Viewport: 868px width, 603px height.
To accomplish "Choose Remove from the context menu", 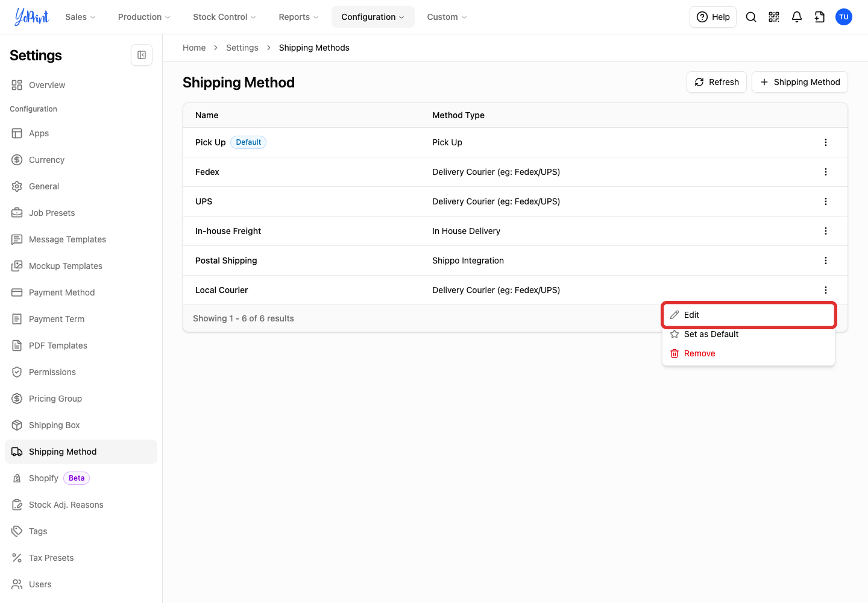I will coord(749,353).
